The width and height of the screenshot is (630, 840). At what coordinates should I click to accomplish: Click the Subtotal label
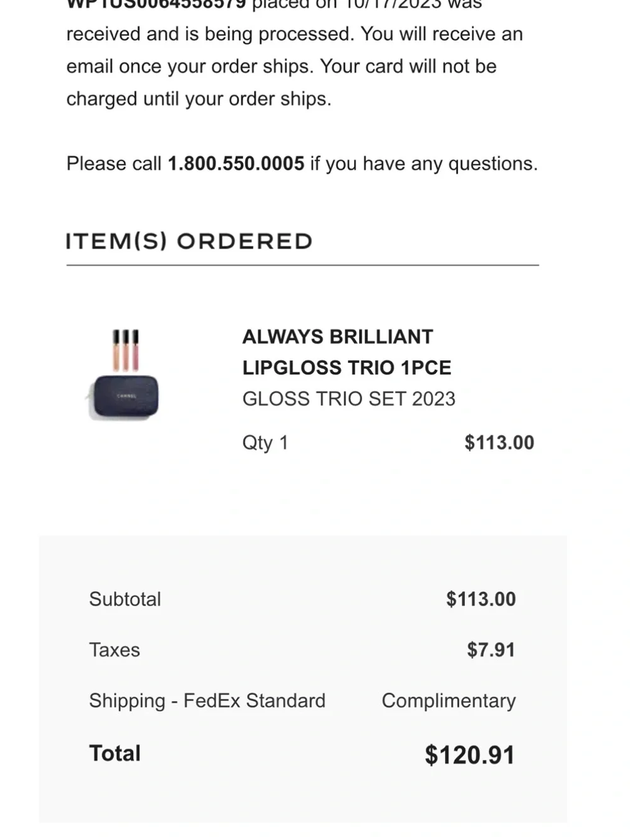tap(125, 599)
